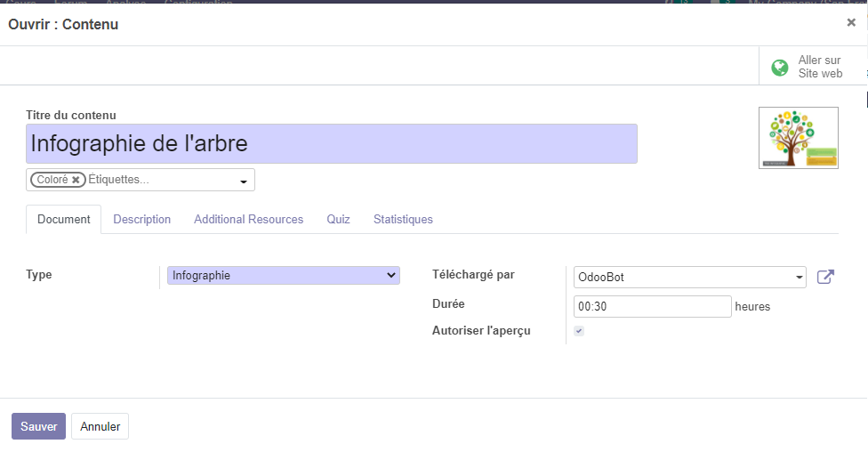
Task: Click the tree infographic thumbnail image
Action: click(798, 138)
